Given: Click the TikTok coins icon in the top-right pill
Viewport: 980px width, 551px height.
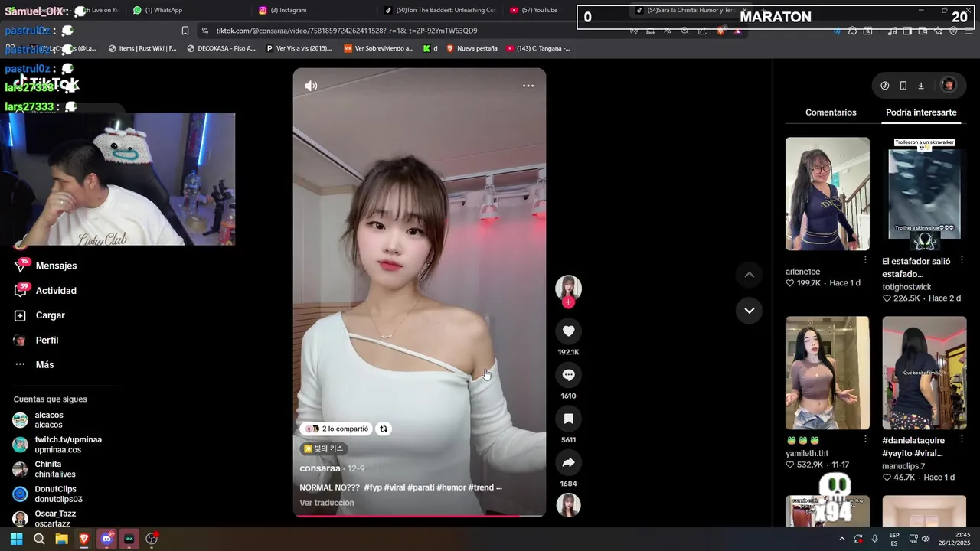Looking at the screenshot, I should pos(885,86).
